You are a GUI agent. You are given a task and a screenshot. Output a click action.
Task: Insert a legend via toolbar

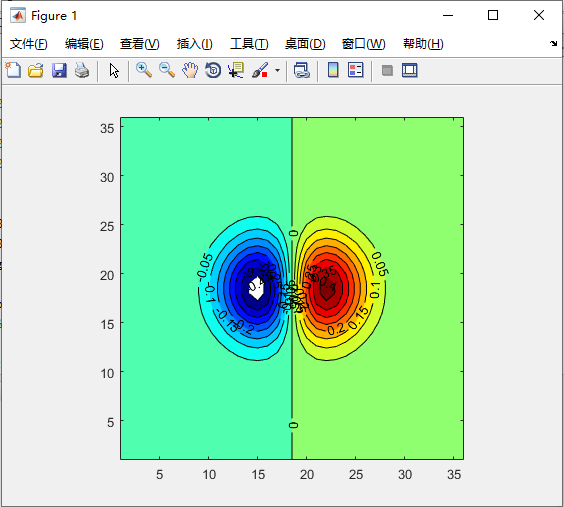point(356,70)
